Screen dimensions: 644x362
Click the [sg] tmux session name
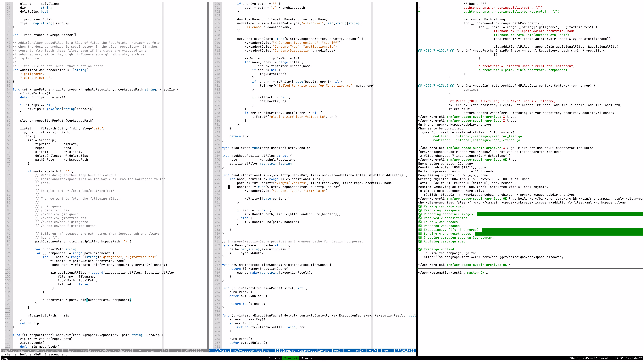tap(5, 358)
